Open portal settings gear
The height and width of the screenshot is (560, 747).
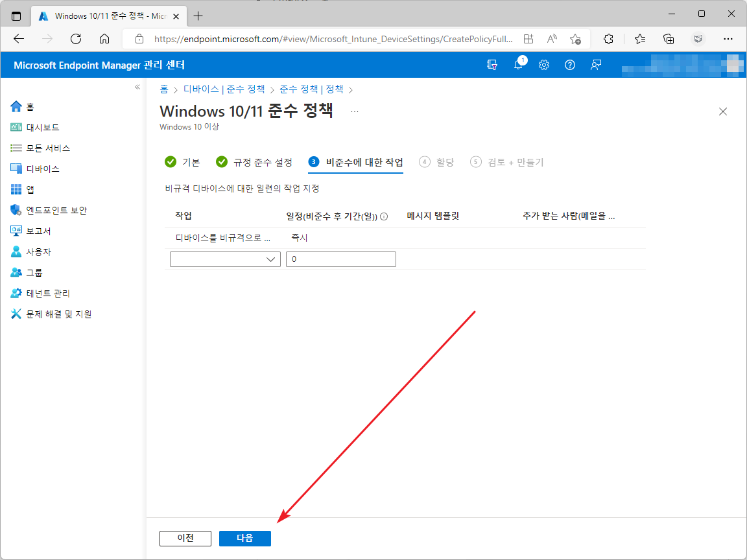(x=544, y=65)
